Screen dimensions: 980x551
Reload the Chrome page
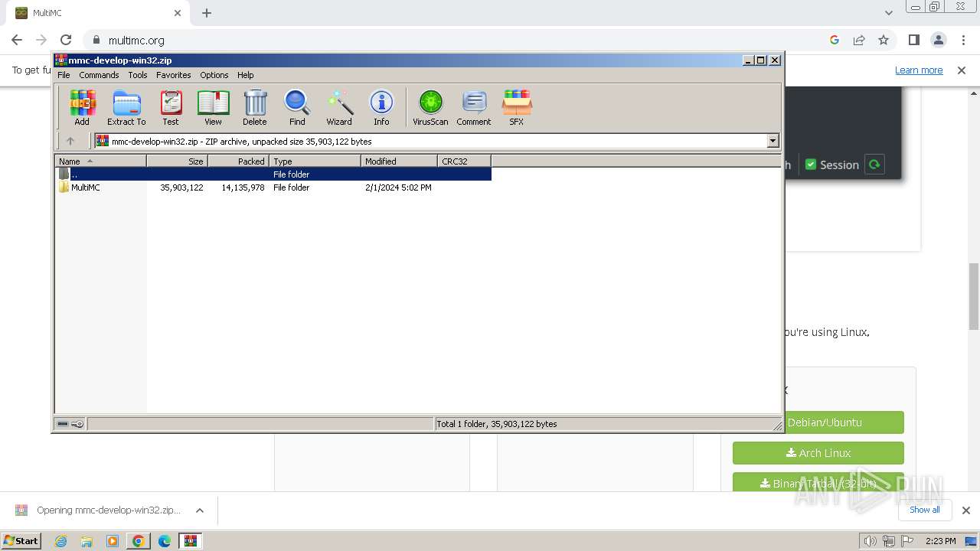tap(66, 40)
